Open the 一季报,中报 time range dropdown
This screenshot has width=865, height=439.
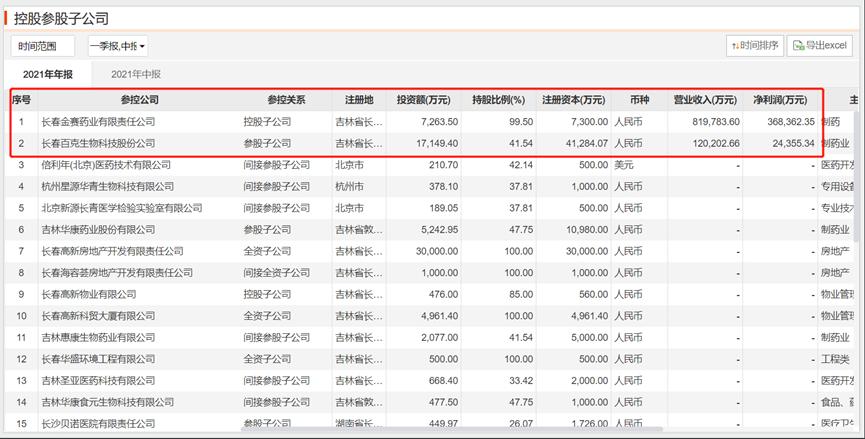point(118,46)
